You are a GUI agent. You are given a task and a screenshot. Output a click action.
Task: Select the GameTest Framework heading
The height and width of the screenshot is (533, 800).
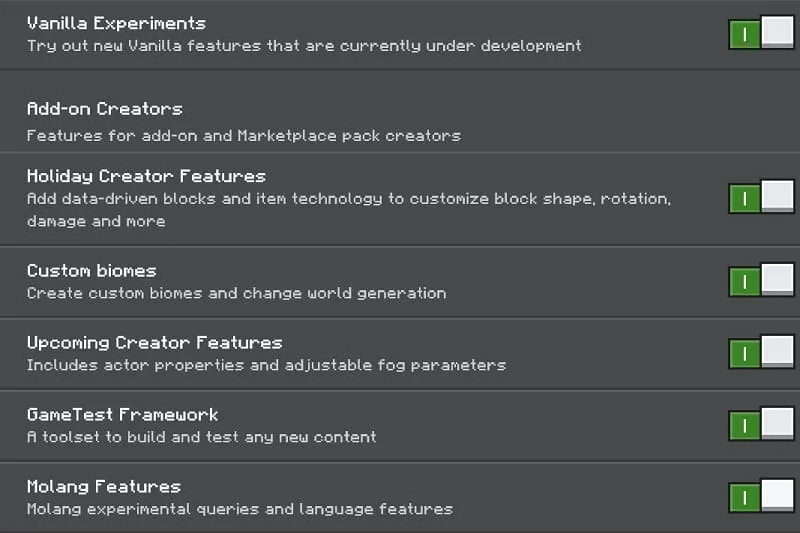122,415
